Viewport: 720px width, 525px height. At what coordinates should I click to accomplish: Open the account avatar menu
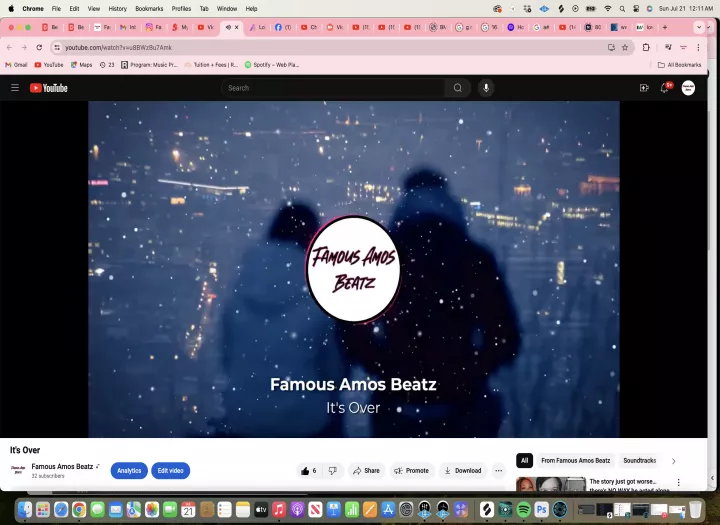pyautogui.click(x=688, y=88)
